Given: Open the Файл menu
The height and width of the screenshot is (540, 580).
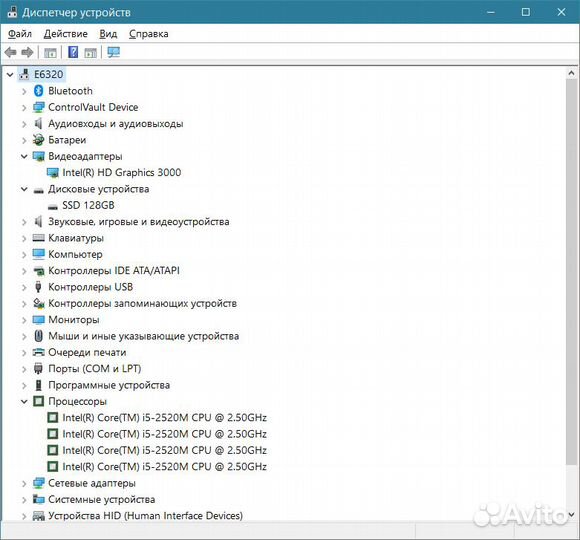Looking at the screenshot, I should (x=20, y=34).
